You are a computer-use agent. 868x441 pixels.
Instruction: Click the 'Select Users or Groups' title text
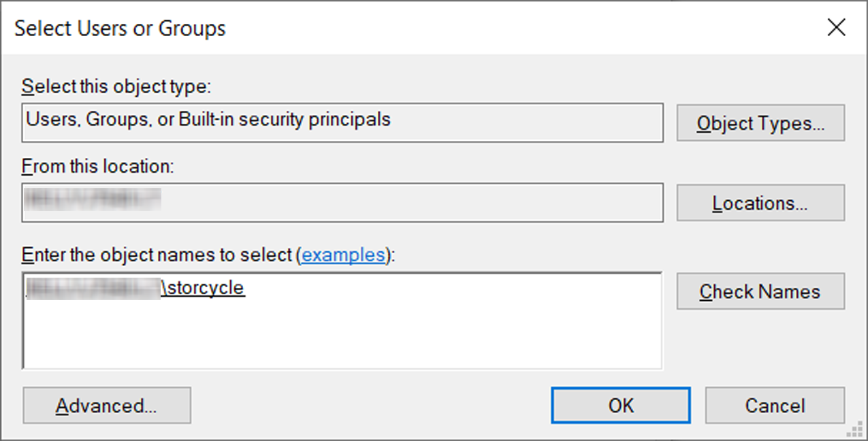120,29
